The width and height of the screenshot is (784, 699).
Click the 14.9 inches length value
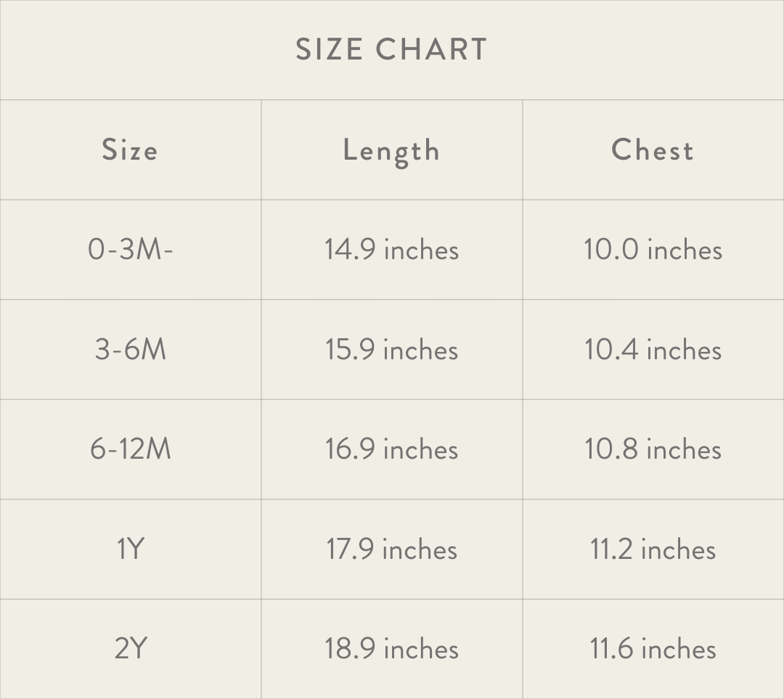point(391,250)
